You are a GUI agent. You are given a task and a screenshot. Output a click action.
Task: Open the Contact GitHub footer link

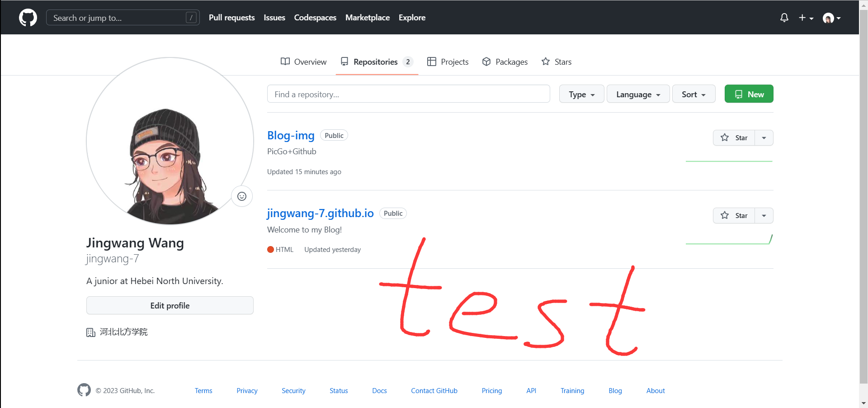[434, 391]
